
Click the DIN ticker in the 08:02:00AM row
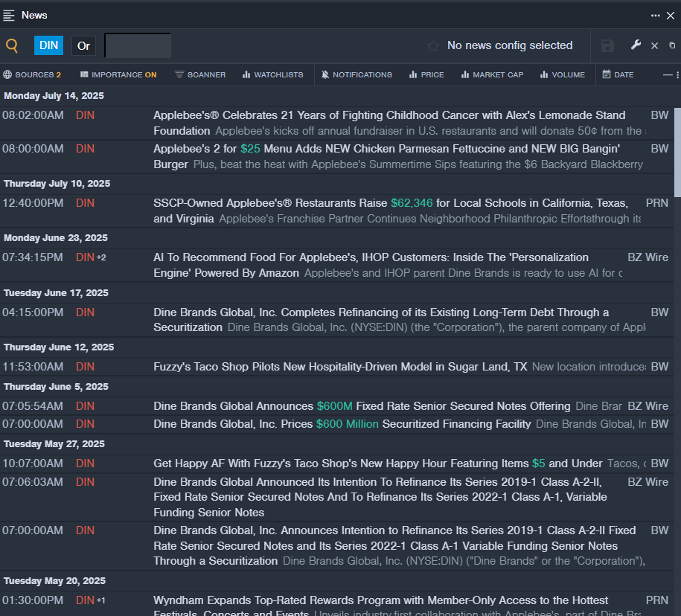(85, 115)
